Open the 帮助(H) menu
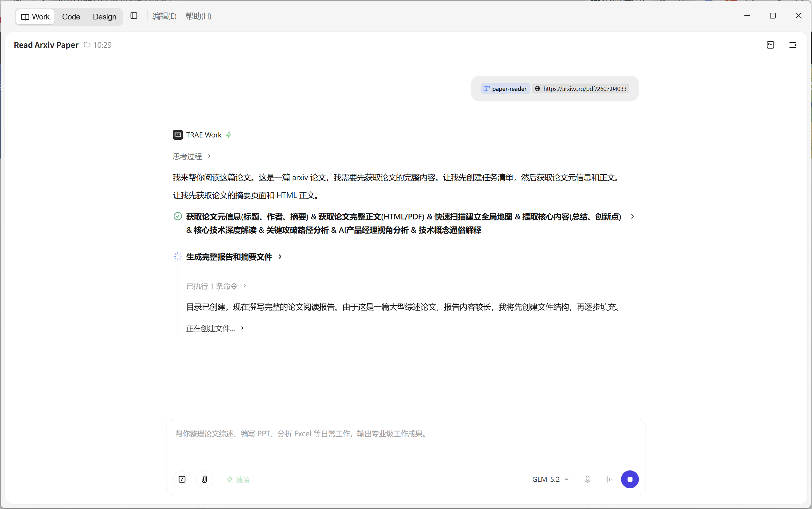The width and height of the screenshot is (812, 509). click(x=198, y=16)
